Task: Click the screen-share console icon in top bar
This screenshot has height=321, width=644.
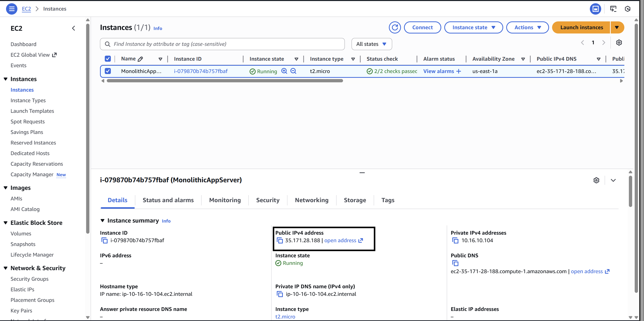Action: coord(613,9)
